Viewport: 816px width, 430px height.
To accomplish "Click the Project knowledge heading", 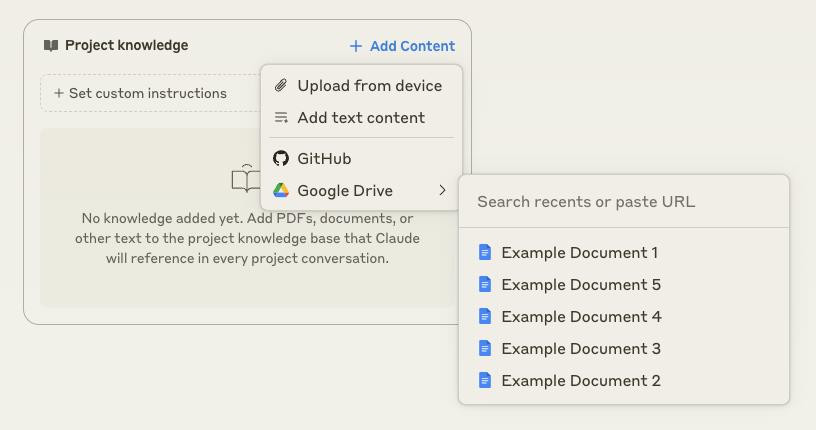I will pyautogui.click(x=126, y=46).
